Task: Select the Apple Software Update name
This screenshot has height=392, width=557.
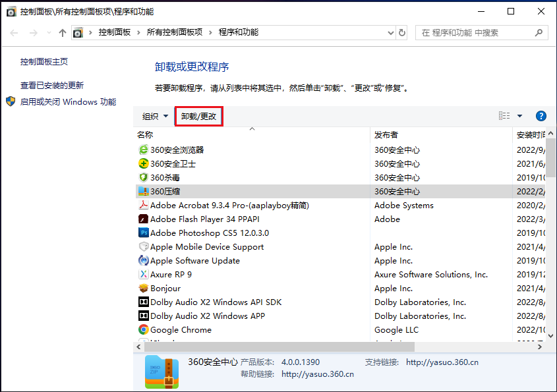Action: point(195,261)
